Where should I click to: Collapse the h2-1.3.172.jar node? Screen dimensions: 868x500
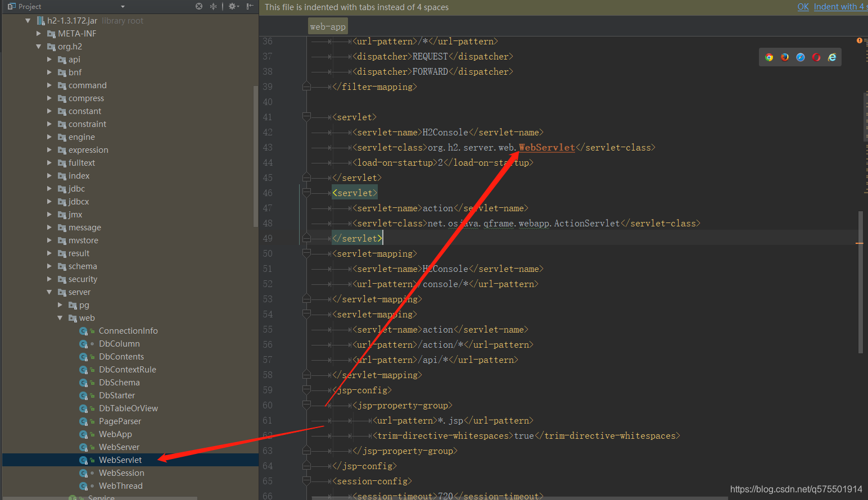28,21
